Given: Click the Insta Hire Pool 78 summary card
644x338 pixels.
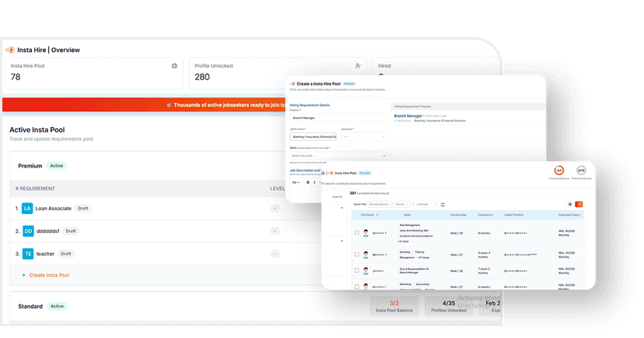Looking at the screenshot, I should click(x=94, y=73).
